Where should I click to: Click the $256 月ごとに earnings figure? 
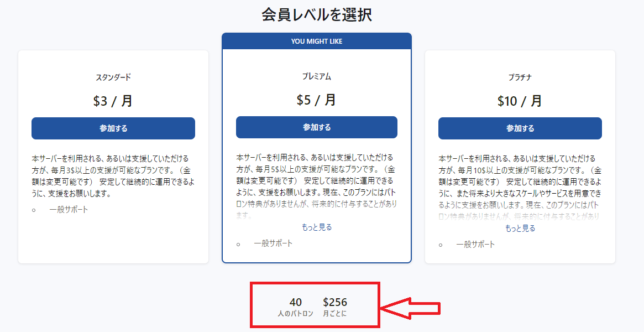coord(335,307)
